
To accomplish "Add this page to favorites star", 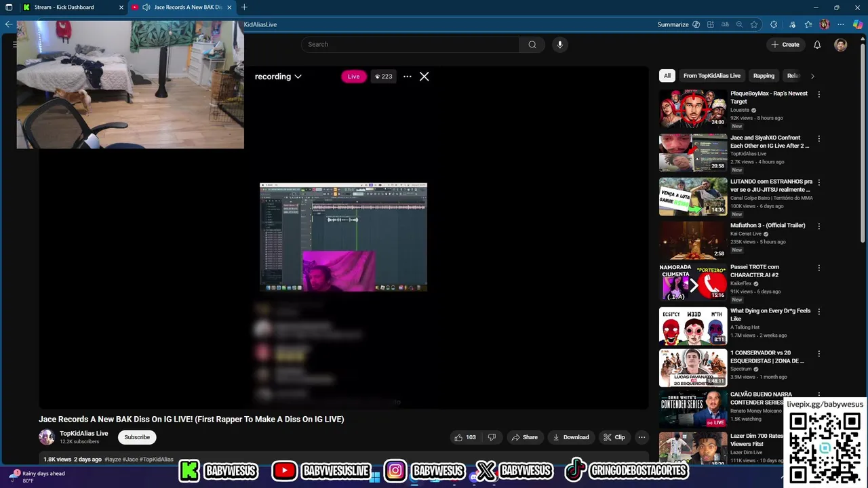I will (x=754, y=24).
